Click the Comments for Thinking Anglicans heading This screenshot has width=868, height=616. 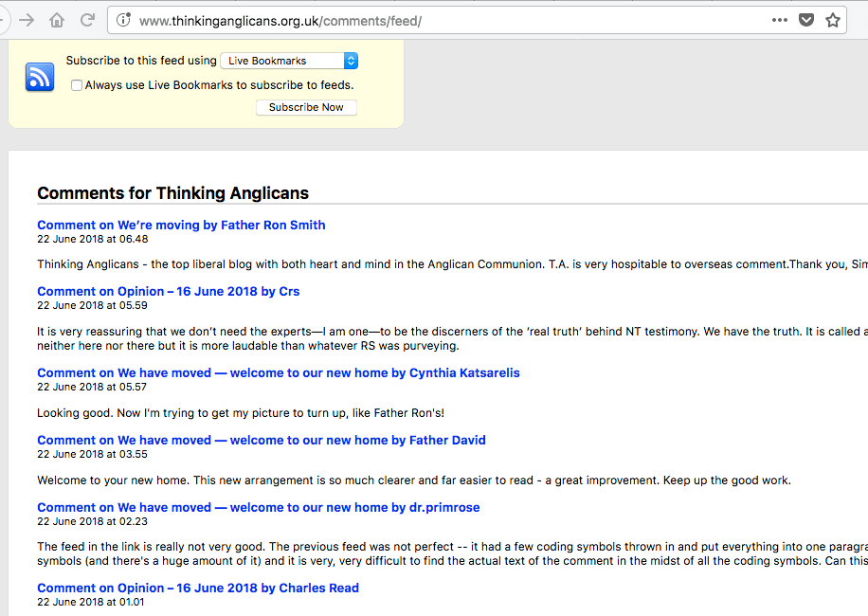(x=172, y=193)
